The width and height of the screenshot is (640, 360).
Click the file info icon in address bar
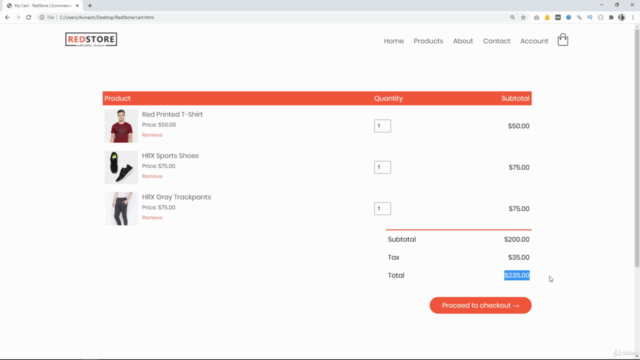42,18
